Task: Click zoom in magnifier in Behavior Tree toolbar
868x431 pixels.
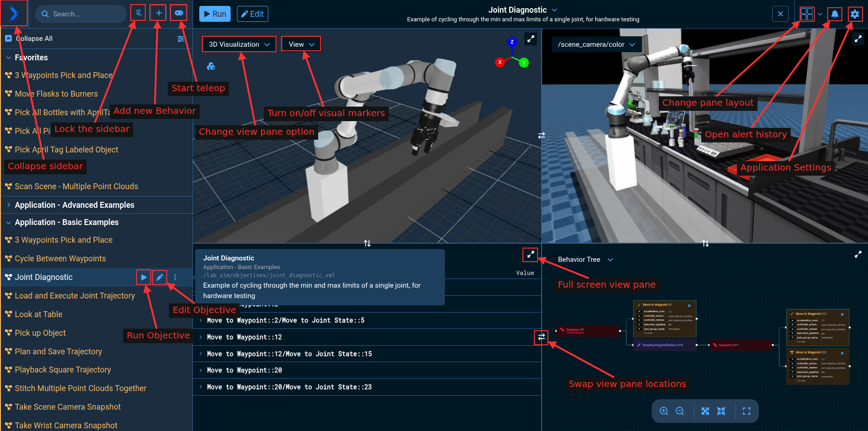Action: 664,411
